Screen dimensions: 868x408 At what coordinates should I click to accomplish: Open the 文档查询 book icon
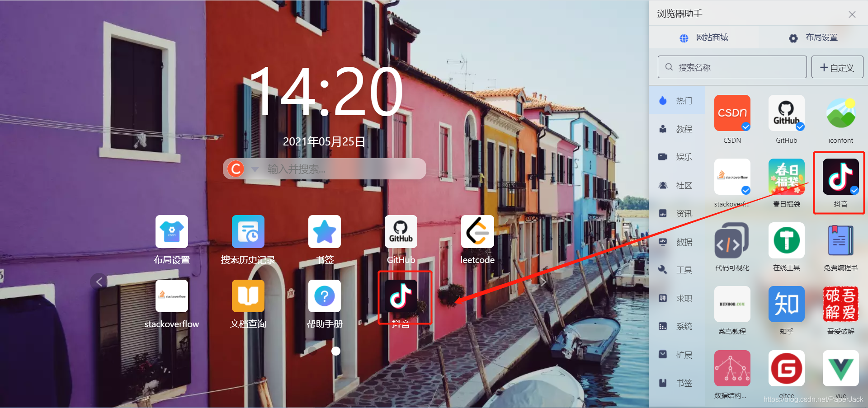point(248,296)
